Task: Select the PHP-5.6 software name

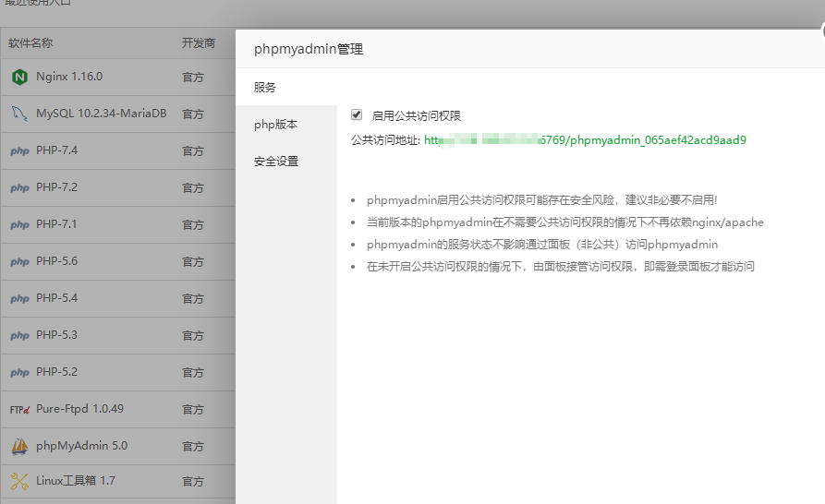Action: tap(56, 261)
